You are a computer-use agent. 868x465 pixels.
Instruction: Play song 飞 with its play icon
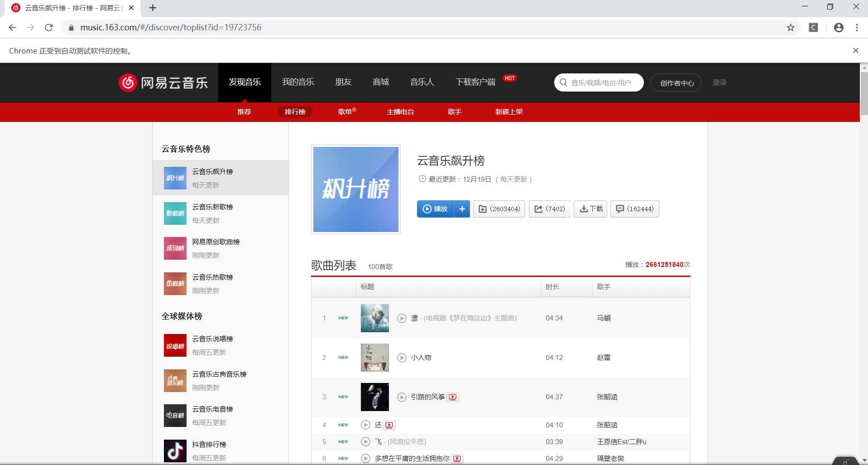365,441
